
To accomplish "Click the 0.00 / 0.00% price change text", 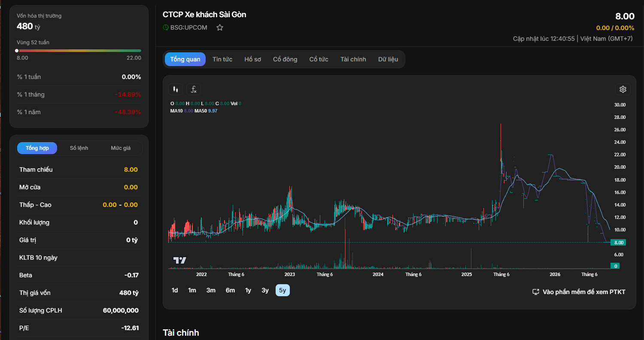I will click(x=615, y=28).
